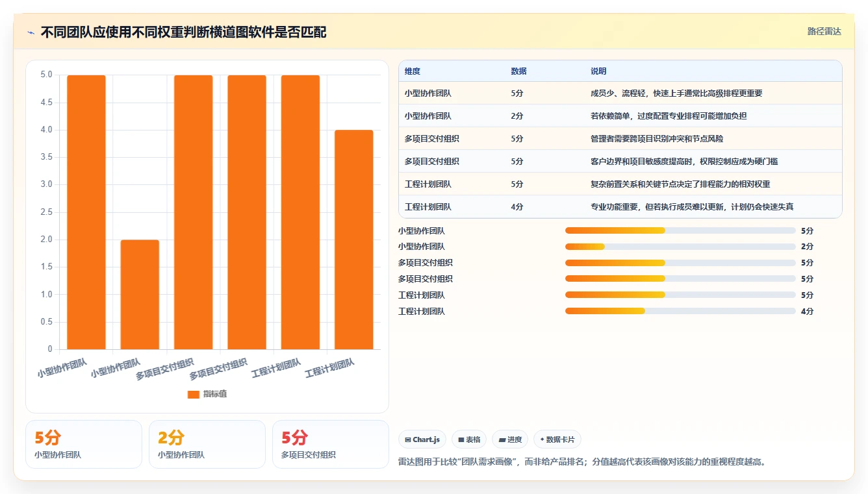The image size is (868, 494).
Task: Click the 5.0 y-axis label
Action: coord(46,75)
